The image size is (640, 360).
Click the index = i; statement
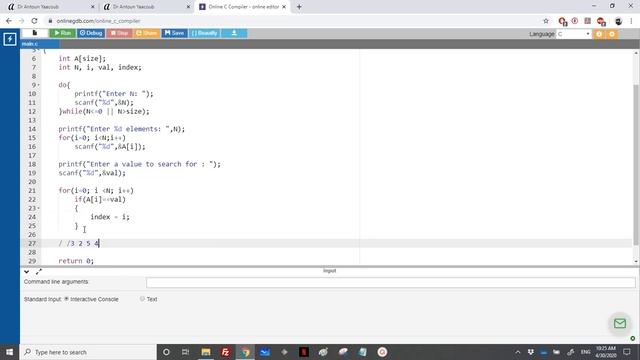coord(110,217)
